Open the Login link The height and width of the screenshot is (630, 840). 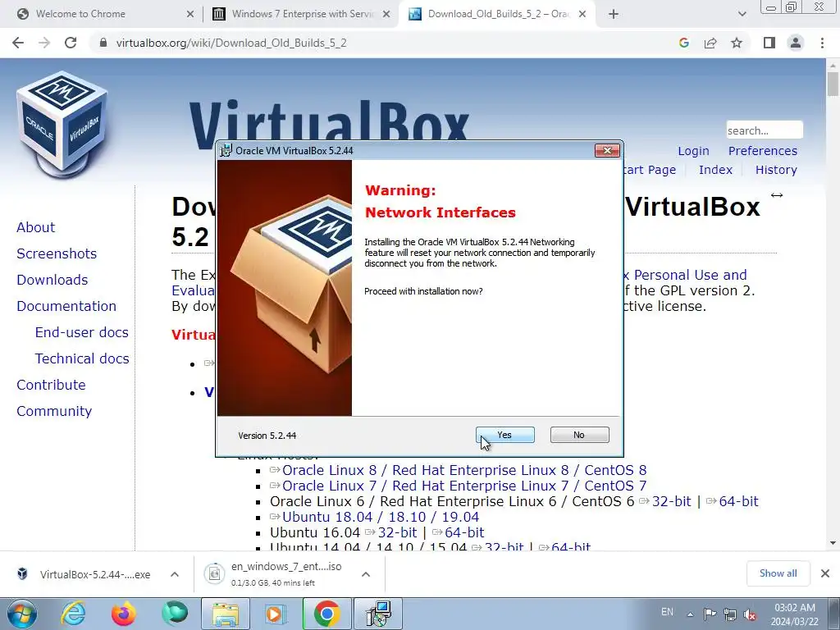point(693,151)
